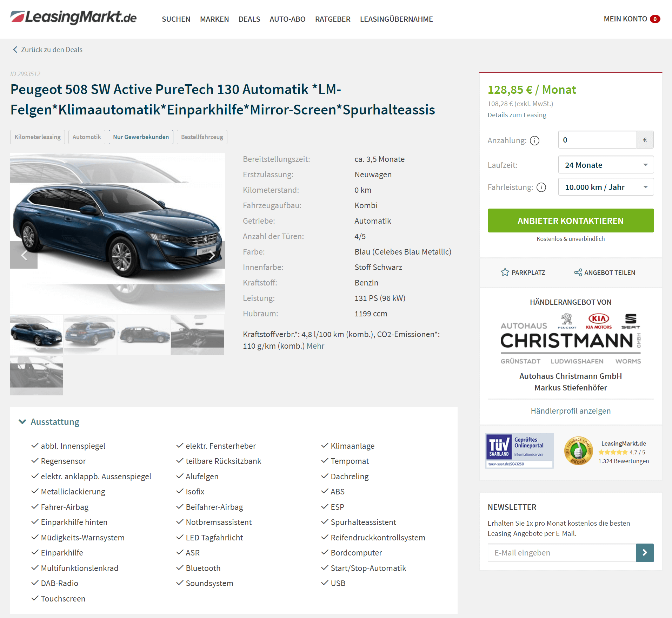Click into the Anzahlung amount field

597,140
